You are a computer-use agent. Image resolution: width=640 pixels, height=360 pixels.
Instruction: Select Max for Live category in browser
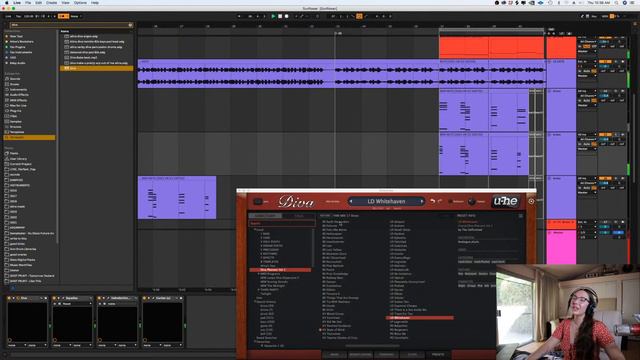18,105
